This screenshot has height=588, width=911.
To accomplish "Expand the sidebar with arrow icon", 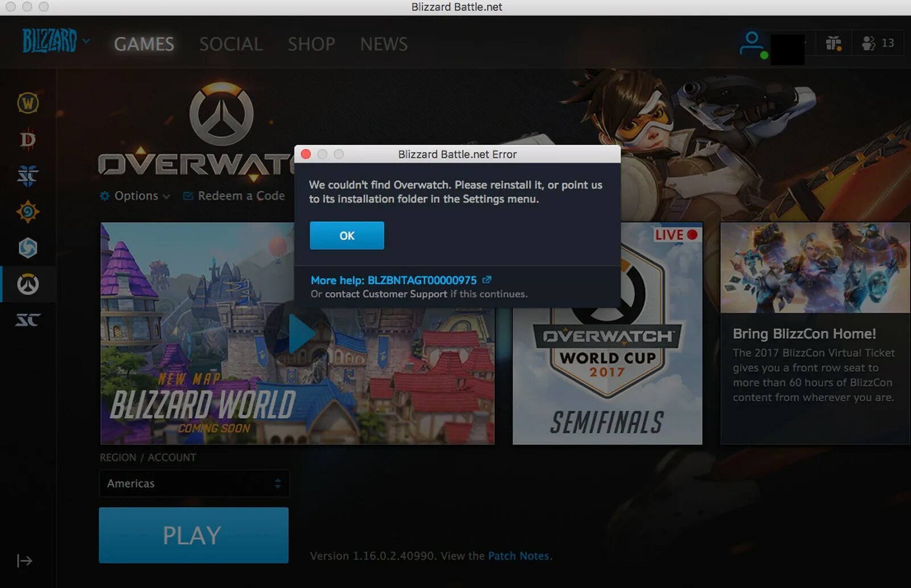I will (24, 561).
